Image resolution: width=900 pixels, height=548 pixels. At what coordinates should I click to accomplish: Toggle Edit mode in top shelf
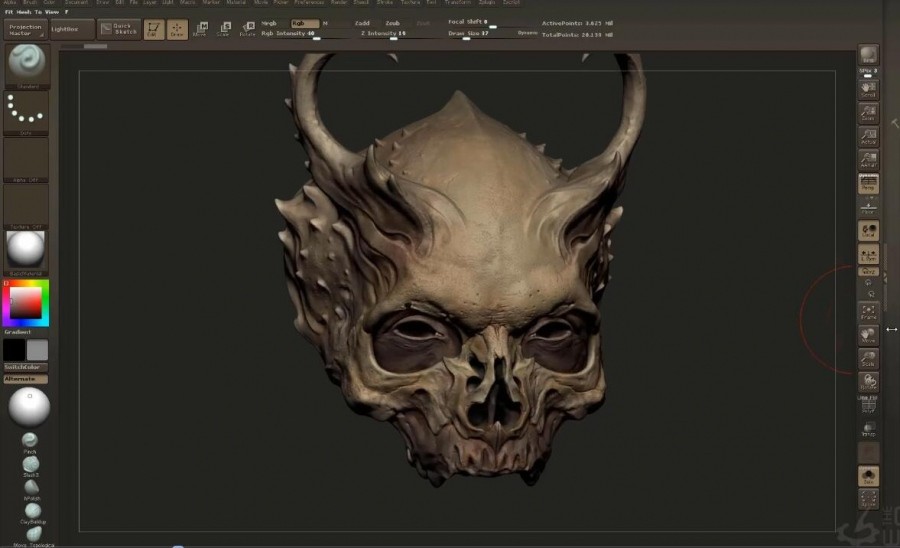(153, 29)
